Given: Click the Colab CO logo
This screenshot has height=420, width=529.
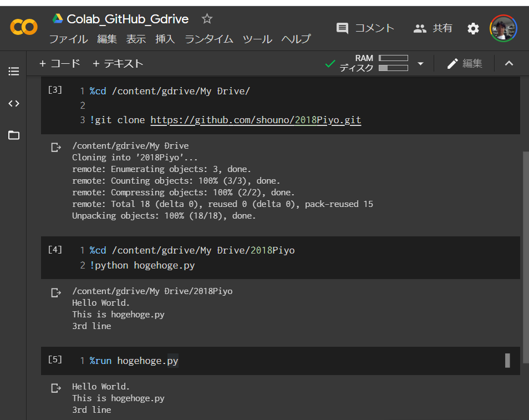Looking at the screenshot, I should pyautogui.click(x=24, y=27).
